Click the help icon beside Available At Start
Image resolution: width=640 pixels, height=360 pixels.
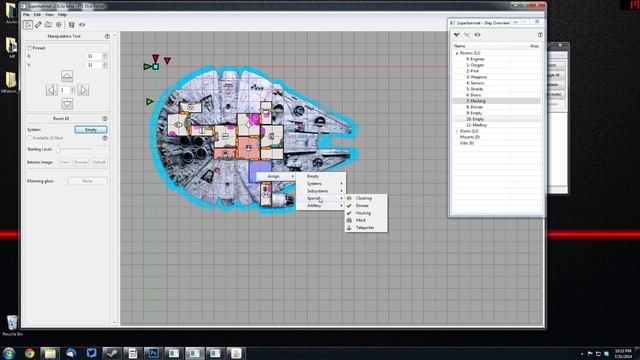[105, 138]
